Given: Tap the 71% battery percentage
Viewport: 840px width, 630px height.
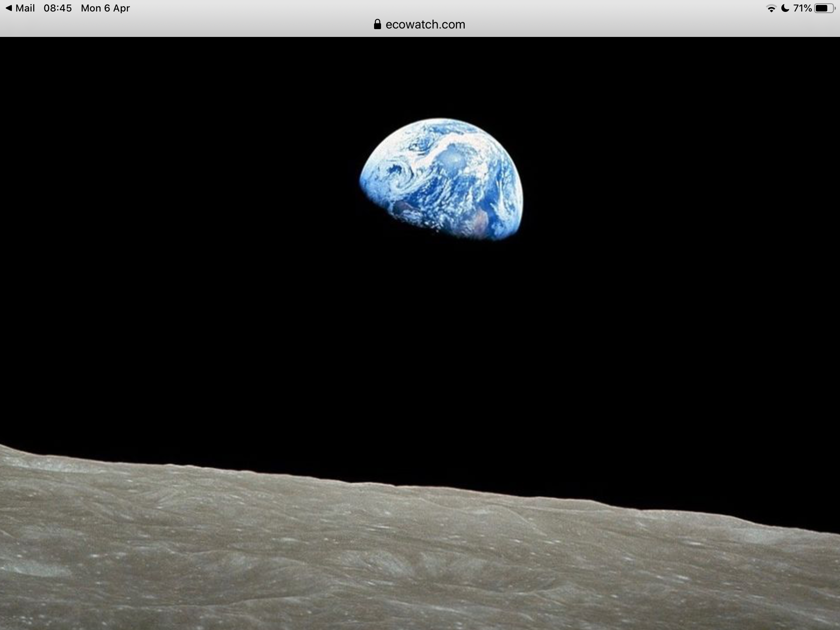Looking at the screenshot, I should click(802, 8).
